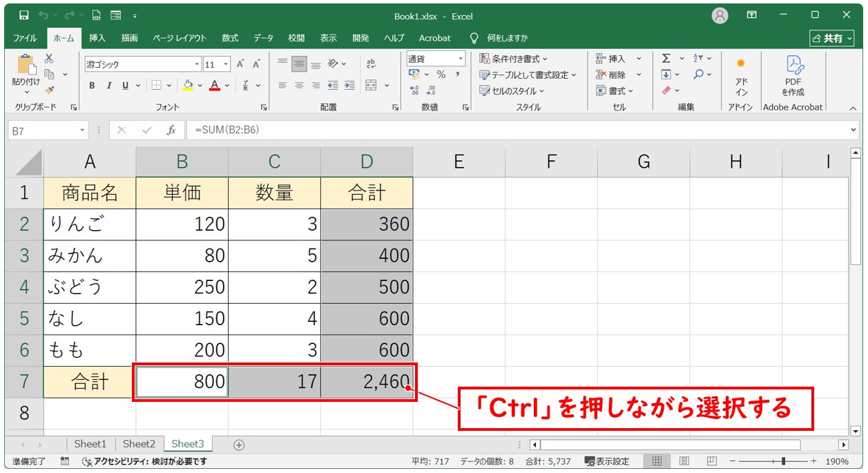
Task: Click the Insert Function fx icon
Action: point(171,130)
